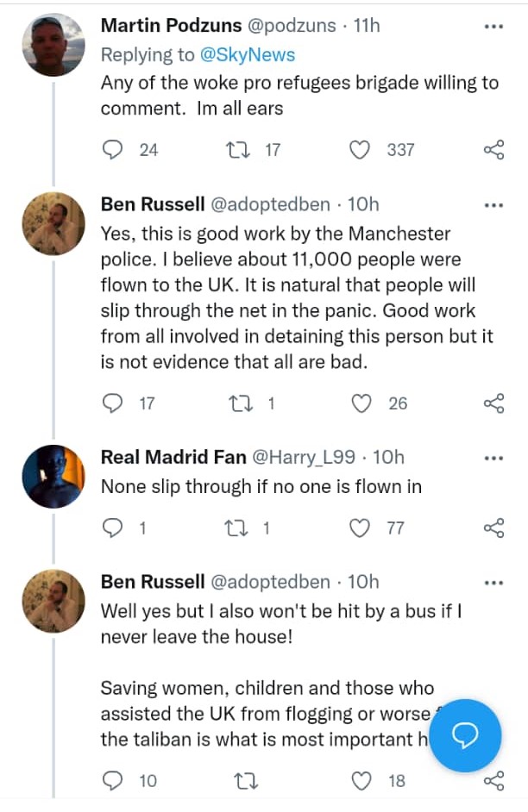Share Martin Podzuns' tweet
This screenshot has height=812, width=528.
[493, 150]
